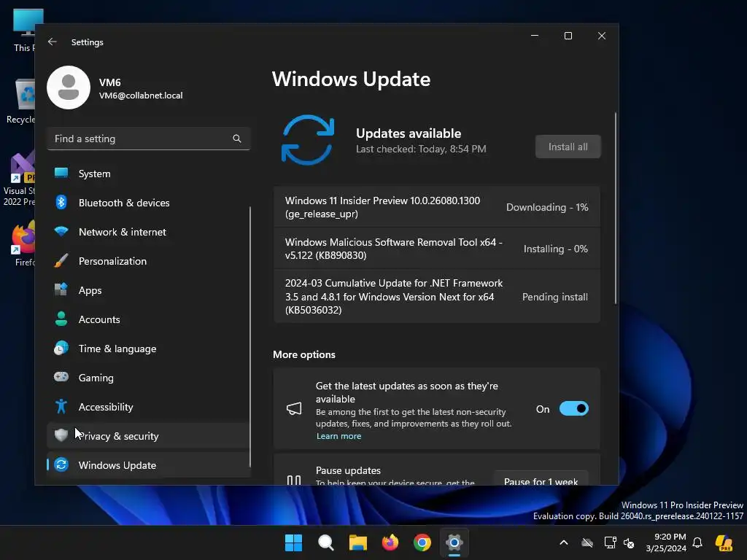
Task: Click the Privacy & security shield icon
Action: [61, 435]
